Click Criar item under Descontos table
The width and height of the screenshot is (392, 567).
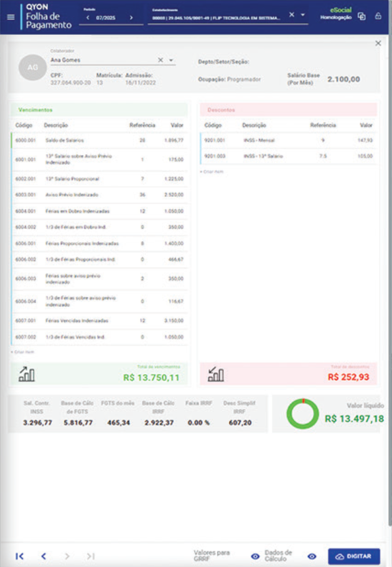(x=212, y=171)
